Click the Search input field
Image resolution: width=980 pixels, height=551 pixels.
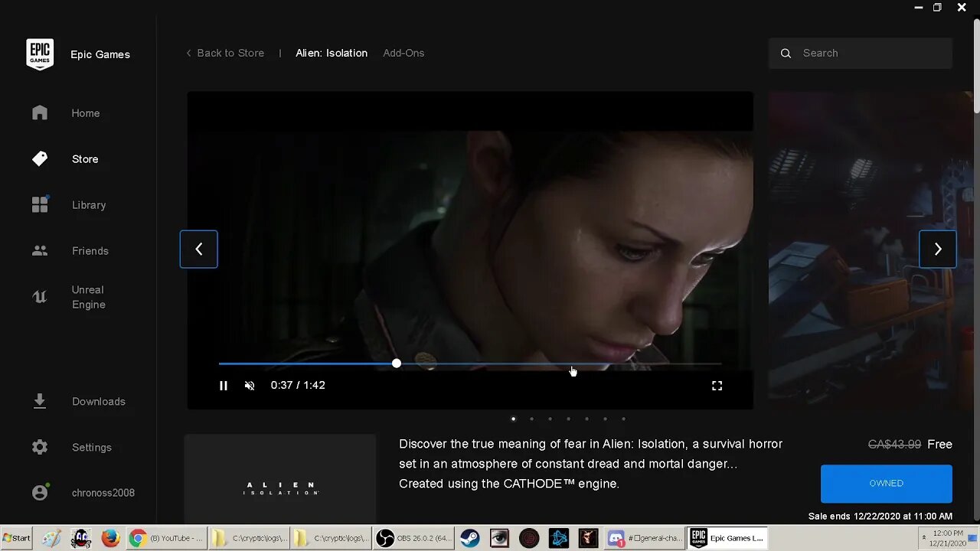pyautogui.click(x=861, y=53)
